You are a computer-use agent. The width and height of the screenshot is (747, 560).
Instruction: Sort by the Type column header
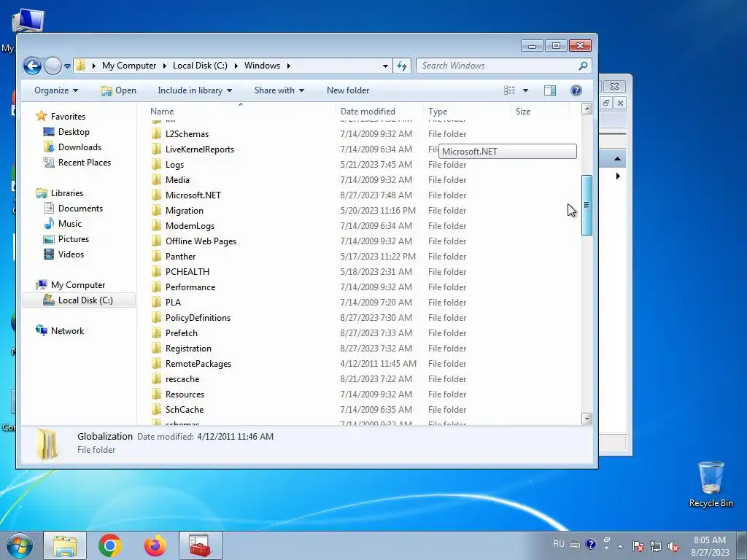[438, 112]
